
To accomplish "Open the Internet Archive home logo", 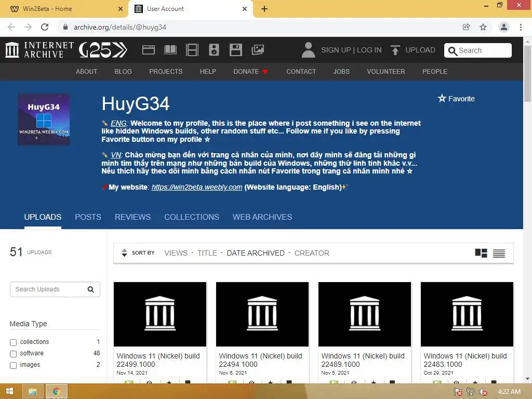I will click(x=39, y=50).
